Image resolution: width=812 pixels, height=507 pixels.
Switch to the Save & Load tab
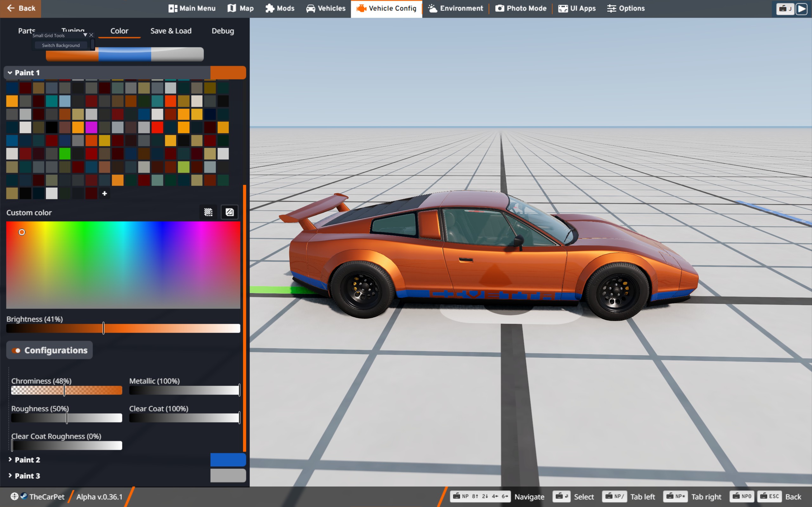click(x=171, y=31)
